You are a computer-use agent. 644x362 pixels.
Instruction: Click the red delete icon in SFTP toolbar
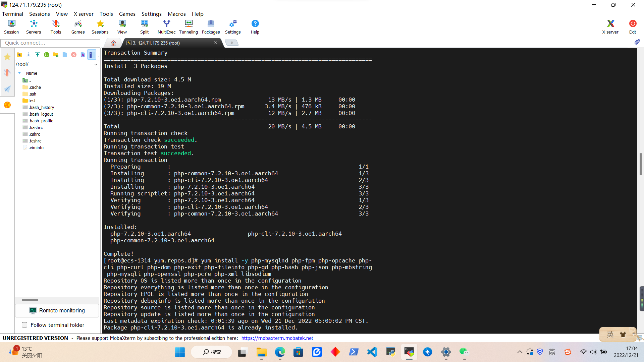(74, 55)
